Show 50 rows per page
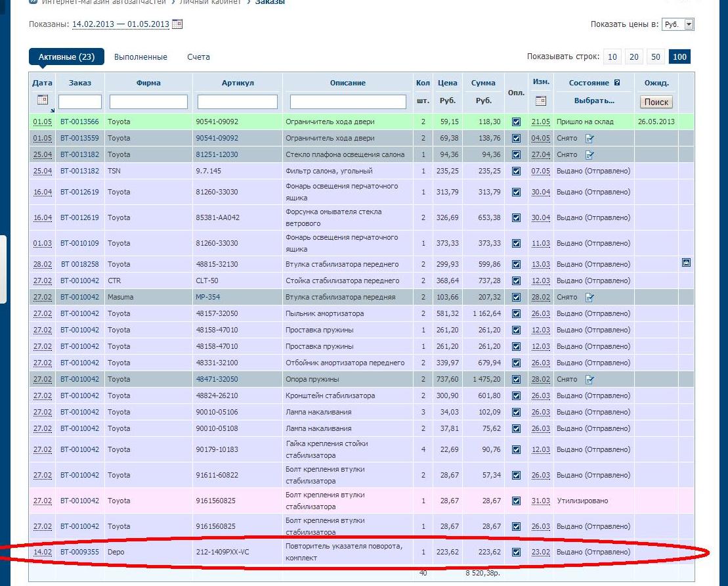The width and height of the screenshot is (728, 586). [x=655, y=57]
